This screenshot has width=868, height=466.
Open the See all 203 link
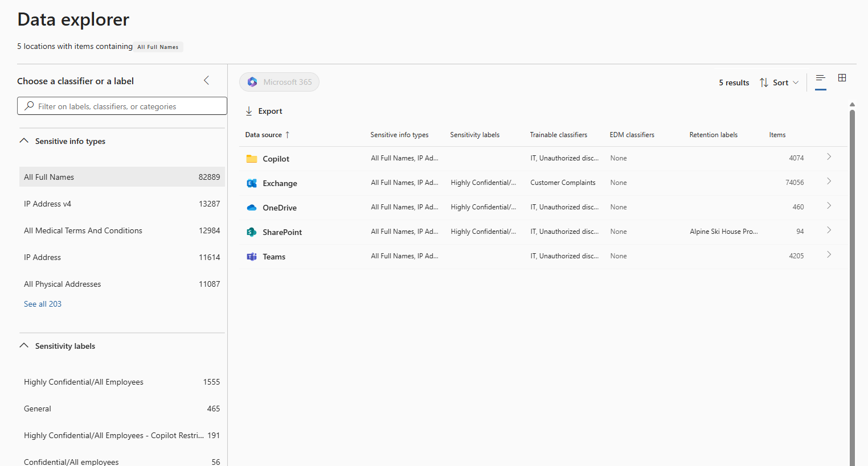pos(43,304)
